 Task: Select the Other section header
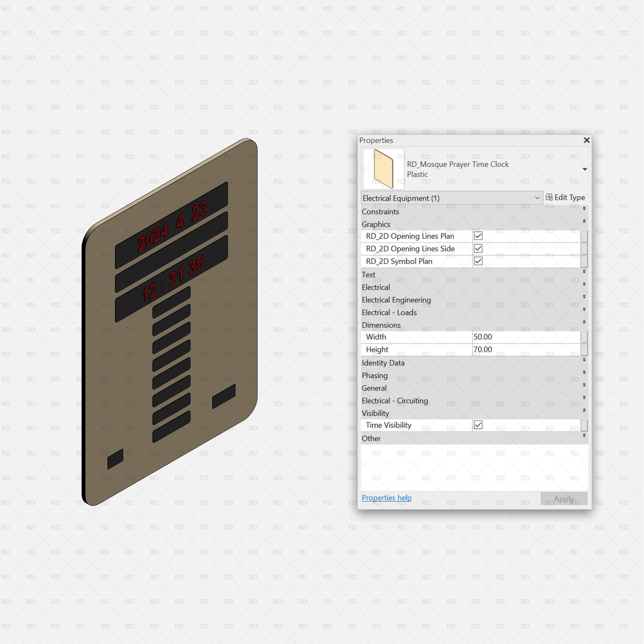[x=371, y=438]
